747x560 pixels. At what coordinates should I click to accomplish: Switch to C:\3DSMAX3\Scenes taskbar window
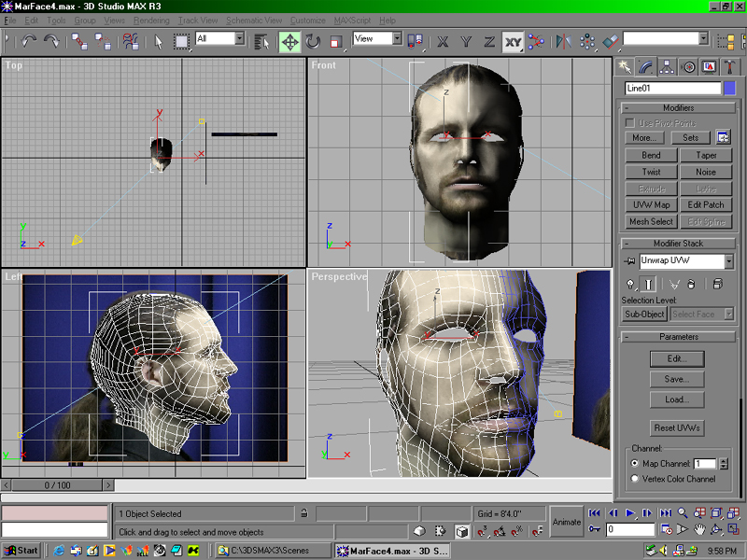tap(272, 551)
